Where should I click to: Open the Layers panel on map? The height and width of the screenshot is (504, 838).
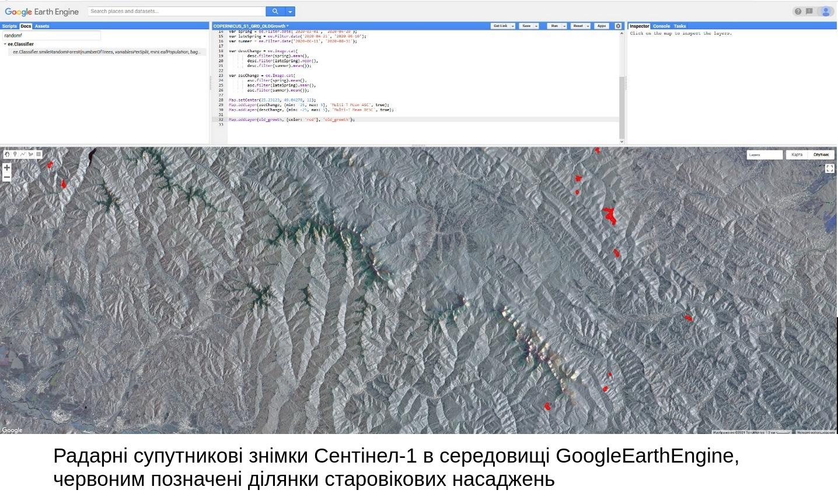[x=765, y=155]
